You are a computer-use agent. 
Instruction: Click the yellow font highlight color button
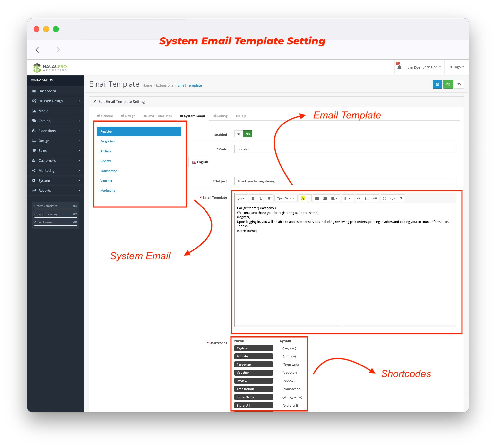click(x=303, y=199)
